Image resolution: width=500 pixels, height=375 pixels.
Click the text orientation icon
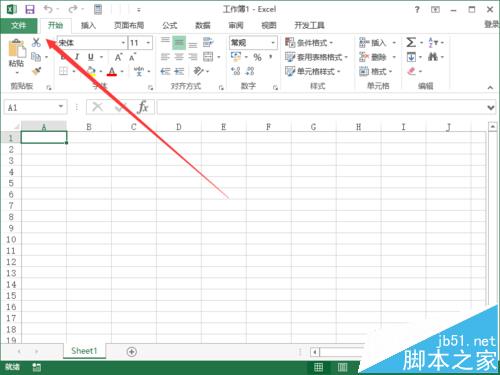[x=198, y=71]
